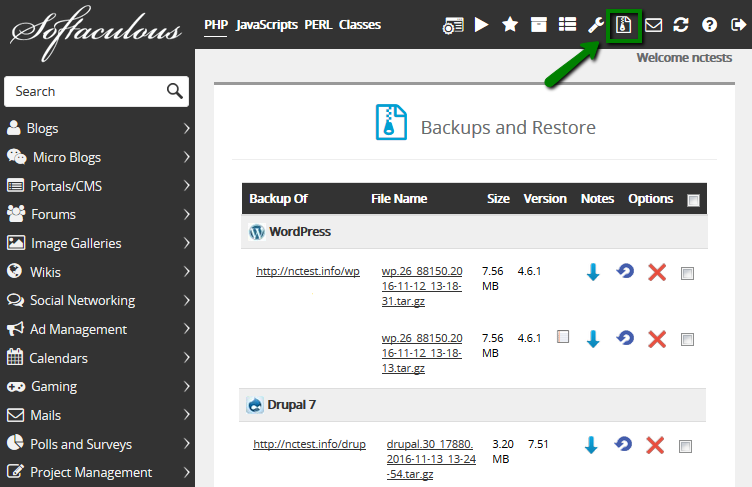Viewport: 752px width, 487px height.
Task: Click the Size column header
Action: point(498,199)
